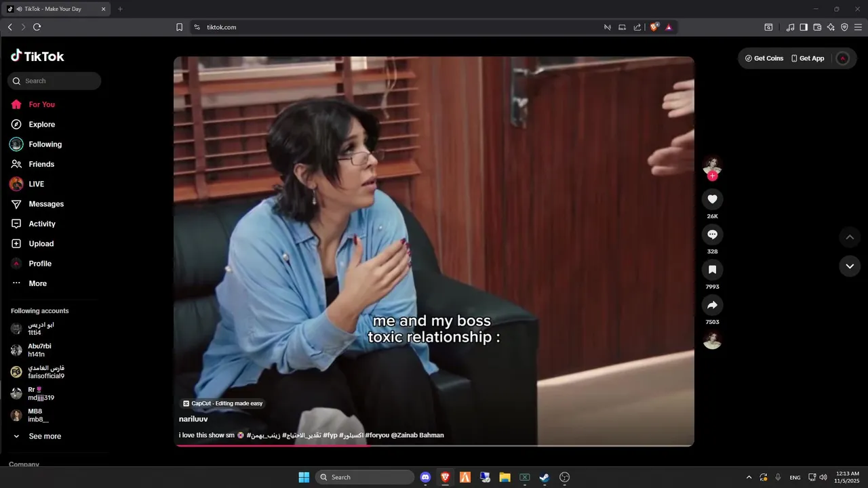The width and height of the screenshot is (868, 488).
Task: Click the TikTok - Make Your Day tab
Action: pyautogui.click(x=56, y=9)
